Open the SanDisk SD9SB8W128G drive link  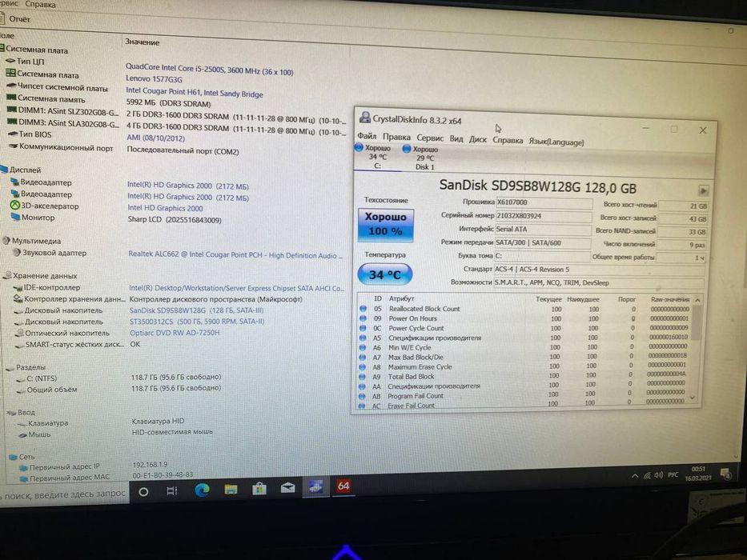tap(196, 310)
